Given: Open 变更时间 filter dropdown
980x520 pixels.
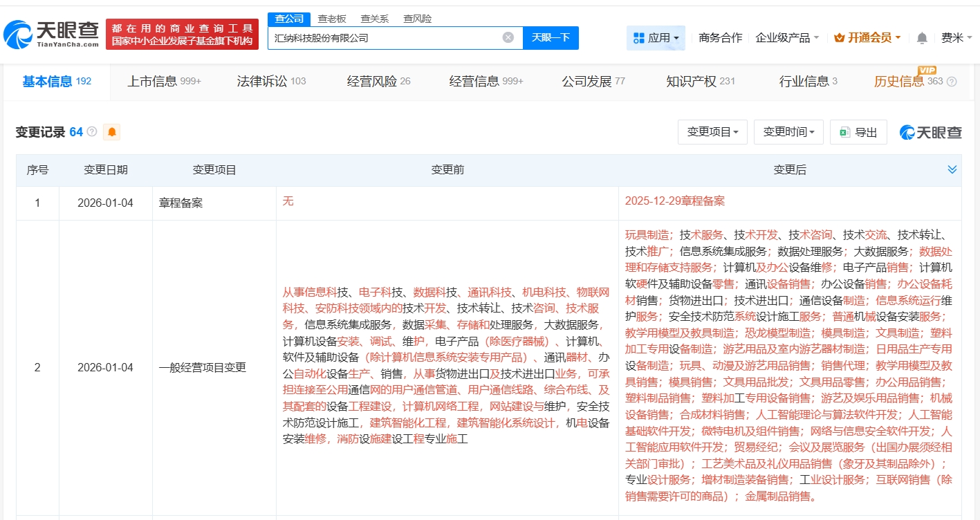Looking at the screenshot, I should tap(788, 132).
